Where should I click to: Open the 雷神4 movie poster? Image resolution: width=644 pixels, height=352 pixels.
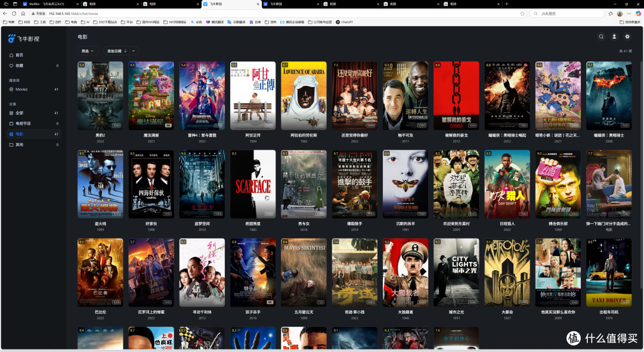pos(202,95)
